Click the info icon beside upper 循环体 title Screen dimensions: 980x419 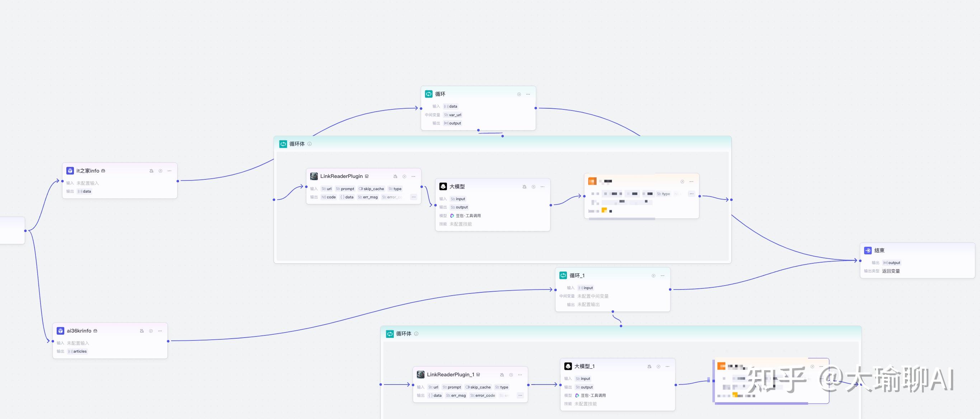tap(309, 144)
